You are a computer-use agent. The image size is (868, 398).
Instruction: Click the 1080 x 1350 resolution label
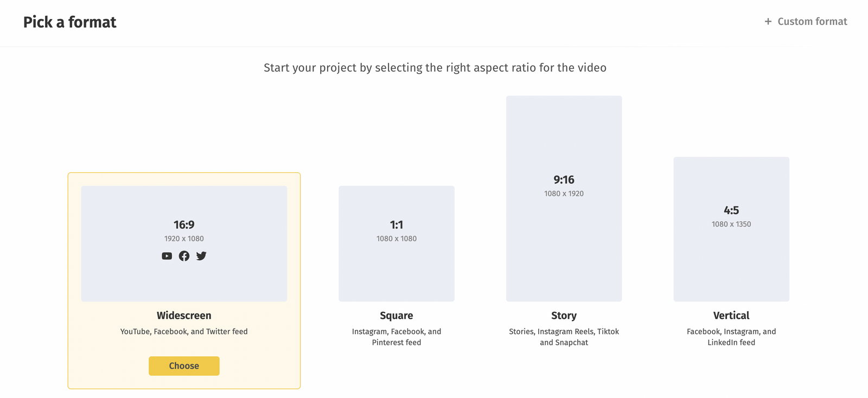pos(731,224)
